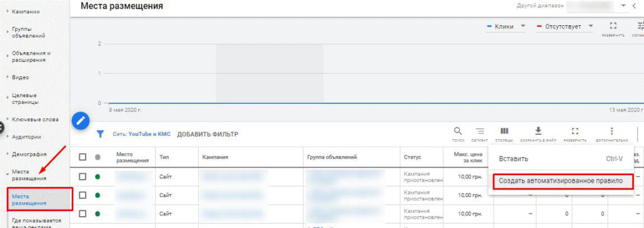
Task: Open the date range dropdown arrow
Action: 623,6
